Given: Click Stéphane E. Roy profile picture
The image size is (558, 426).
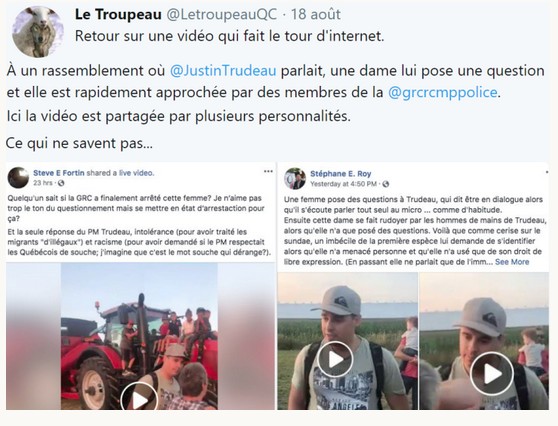Looking at the screenshot, I should point(295,178).
